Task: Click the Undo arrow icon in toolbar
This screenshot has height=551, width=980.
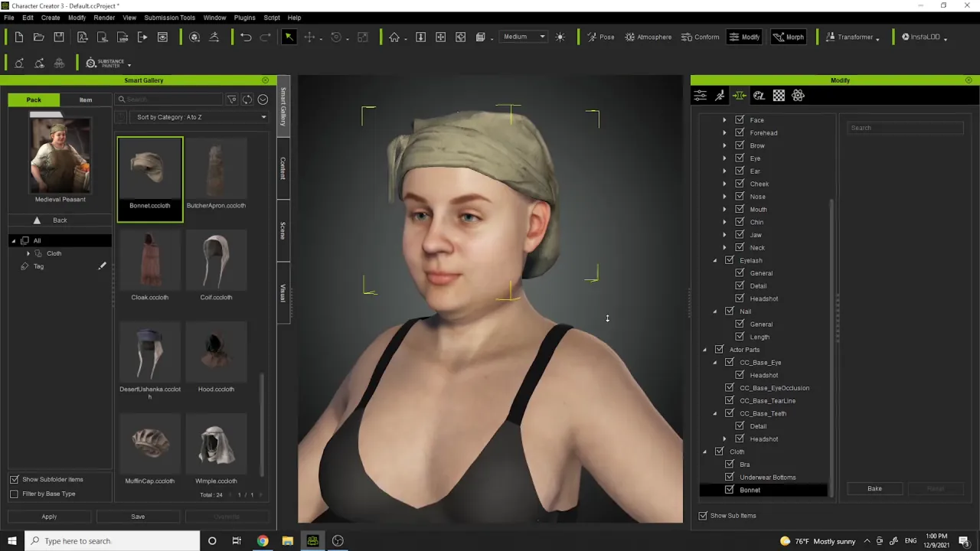Action: click(246, 37)
